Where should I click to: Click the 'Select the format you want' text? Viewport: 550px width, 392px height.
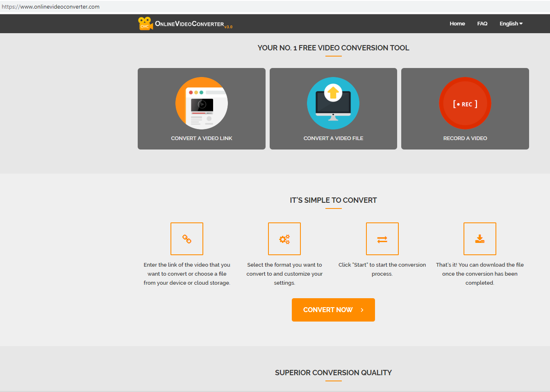[x=284, y=274]
